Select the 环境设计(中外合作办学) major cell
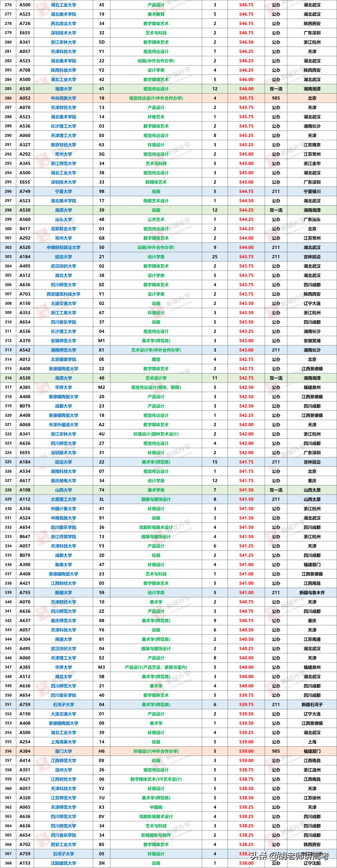Image resolution: width=337 pixels, height=868 pixels. tap(156, 751)
